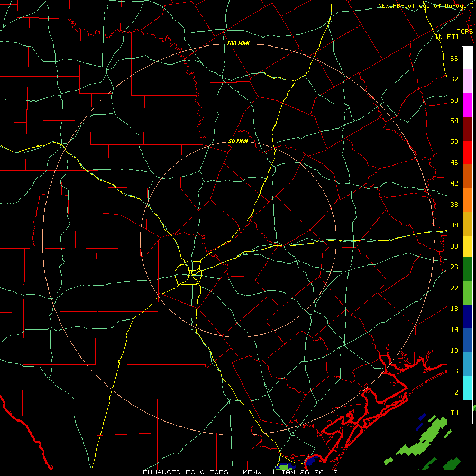The image size is (476, 476).
Task: Click the light green swatch in the color scale
Action: [467, 293]
